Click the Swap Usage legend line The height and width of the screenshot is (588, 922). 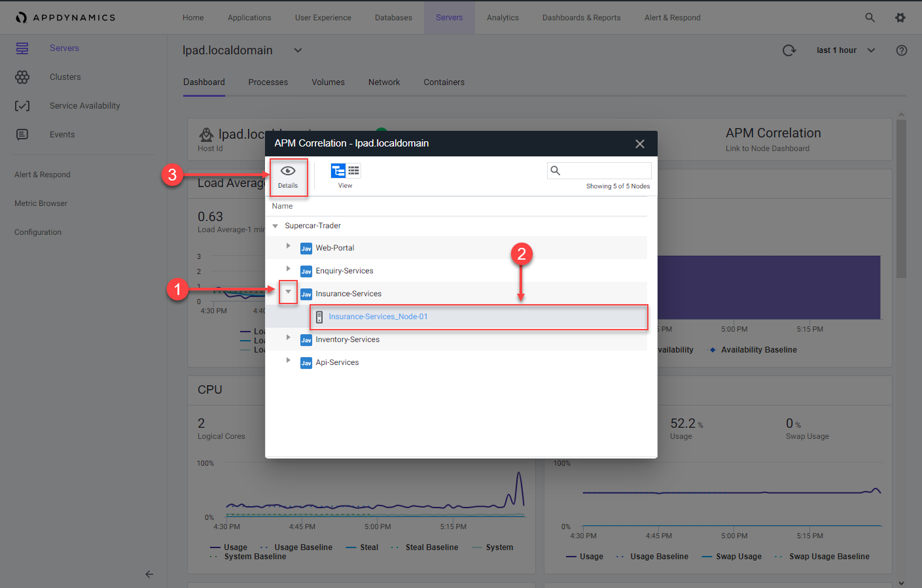tap(707, 557)
